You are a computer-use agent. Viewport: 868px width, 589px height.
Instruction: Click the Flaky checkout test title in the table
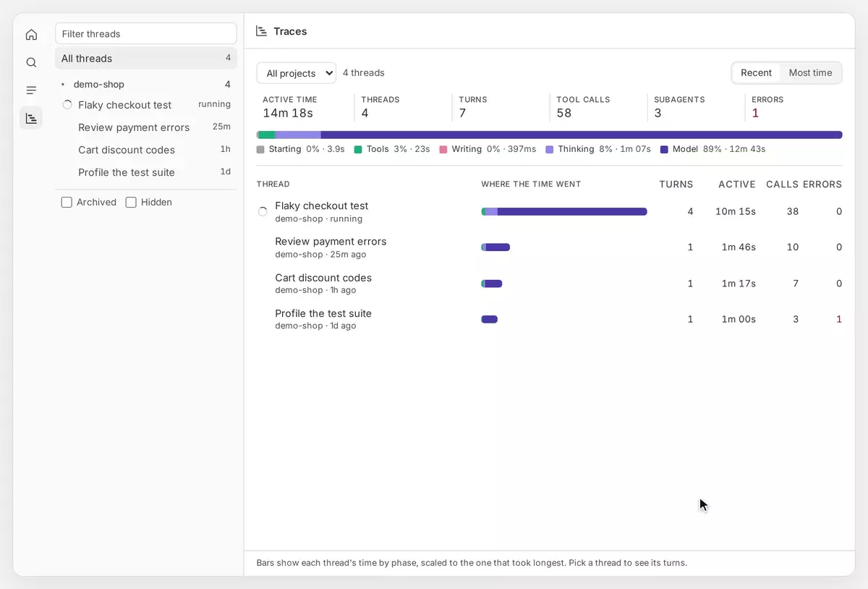pos(322,205)
